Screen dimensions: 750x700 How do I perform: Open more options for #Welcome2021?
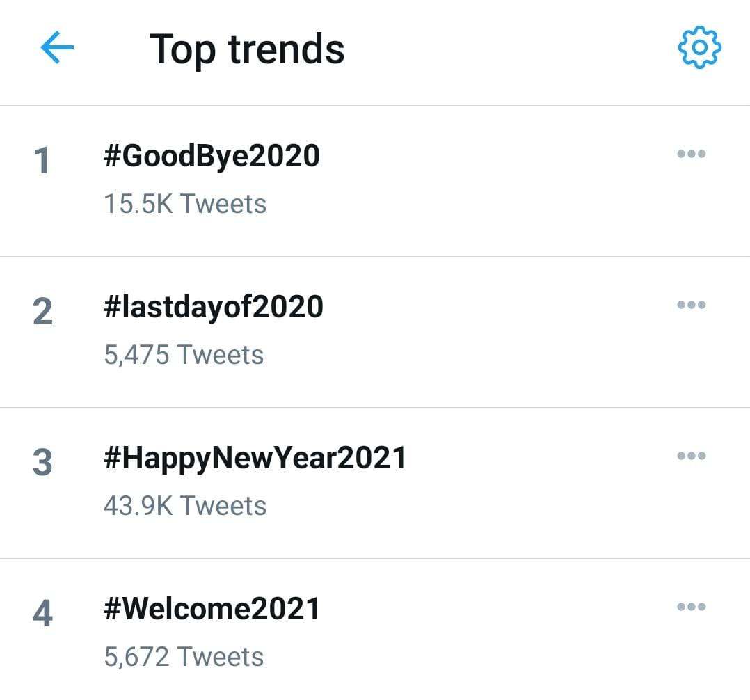tap(691, 607)
